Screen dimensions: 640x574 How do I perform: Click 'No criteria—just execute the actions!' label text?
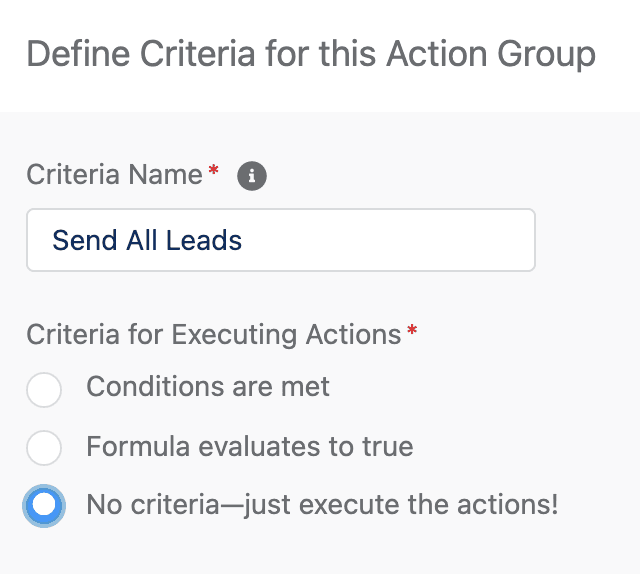(322, 504)
